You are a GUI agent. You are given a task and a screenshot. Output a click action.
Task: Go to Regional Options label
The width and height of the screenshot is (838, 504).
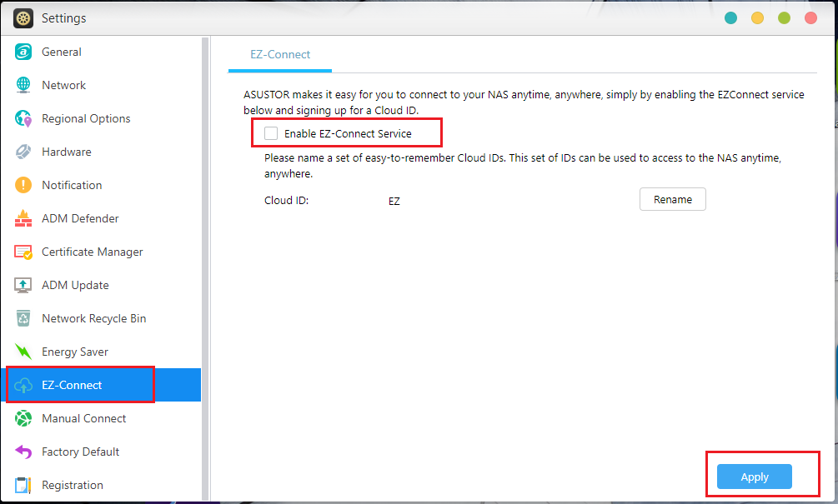point(86,118)
